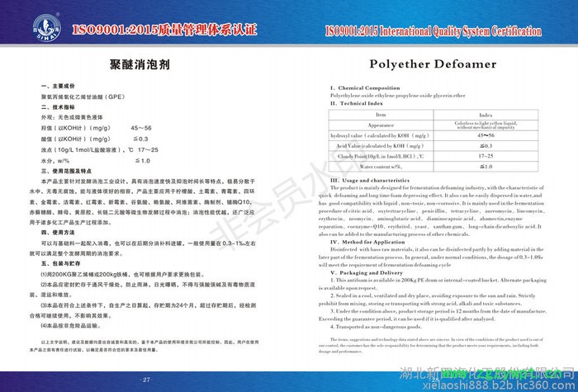Click the line starting '2. Sealed in a cool, ventilated'

pyautogui.click(x=433, y=295)
